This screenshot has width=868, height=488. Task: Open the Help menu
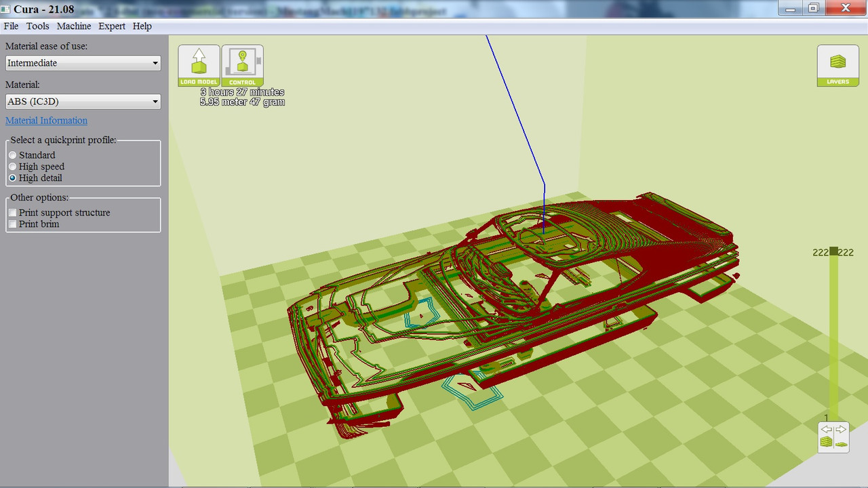pos(142,26)
